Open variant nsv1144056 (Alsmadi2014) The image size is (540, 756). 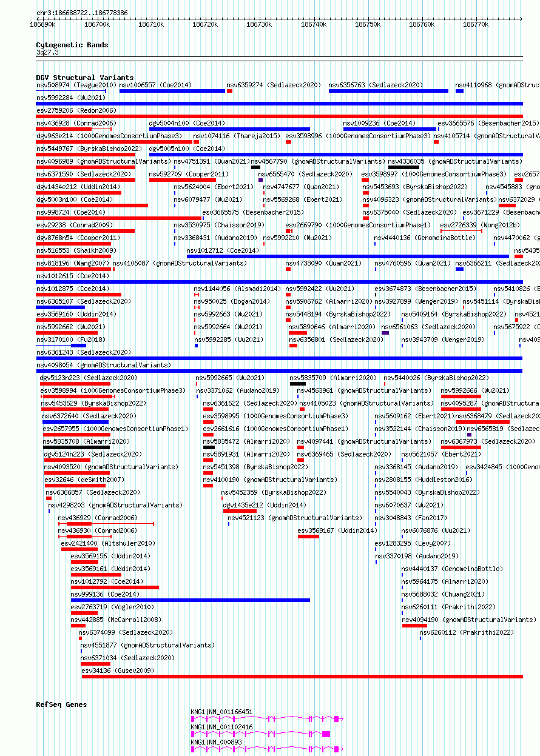click(237, 289)
